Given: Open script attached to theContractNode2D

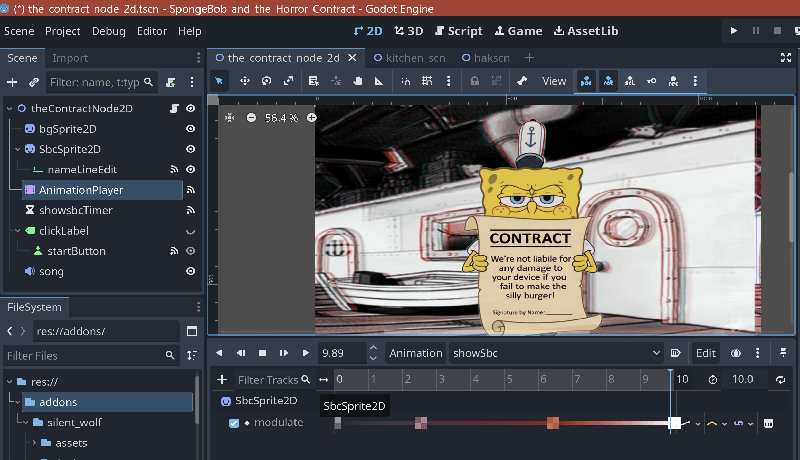Looking at the screenshot, I should 174,108.
